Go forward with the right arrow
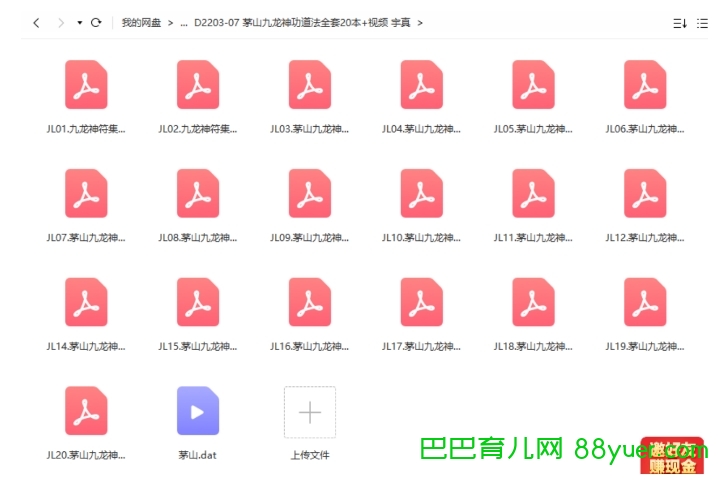721x481 pixels. click(61, 23)
